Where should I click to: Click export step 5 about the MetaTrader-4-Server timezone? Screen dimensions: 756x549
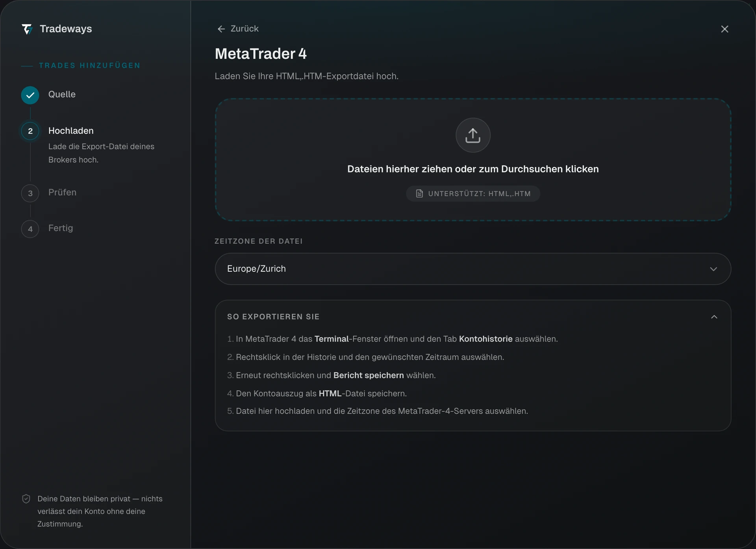pos(378,411)
